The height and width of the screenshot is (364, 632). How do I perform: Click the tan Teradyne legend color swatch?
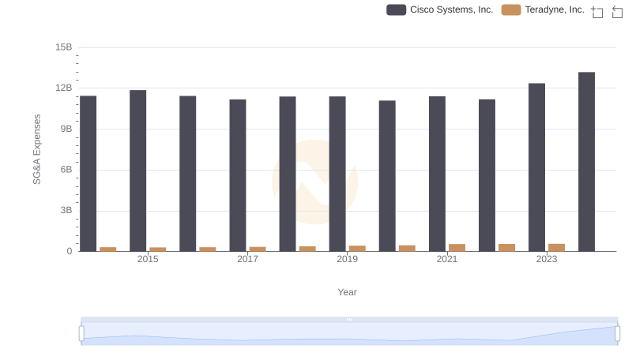point(511,9)
